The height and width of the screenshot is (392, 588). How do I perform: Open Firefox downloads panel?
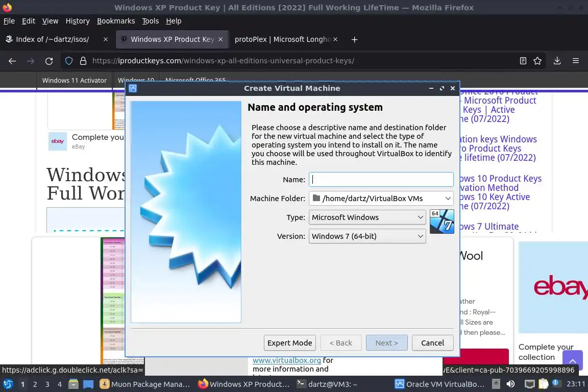pos(557,61)
